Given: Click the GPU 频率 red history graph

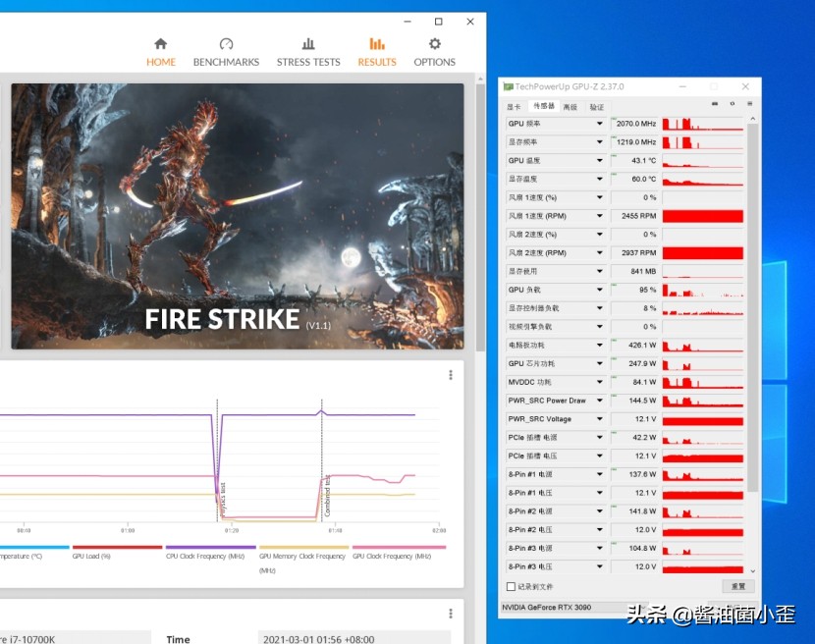Looking at the screenshot, I should (703, 124).
